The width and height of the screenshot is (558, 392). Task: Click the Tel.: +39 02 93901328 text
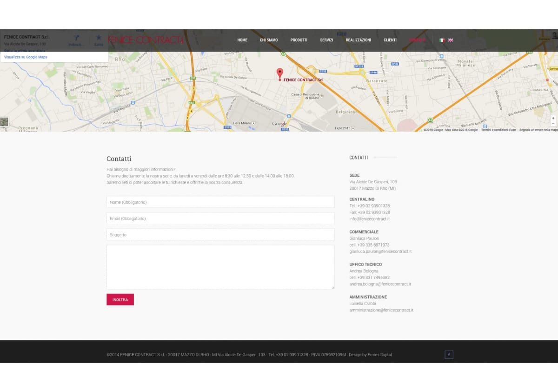[370, 206]
